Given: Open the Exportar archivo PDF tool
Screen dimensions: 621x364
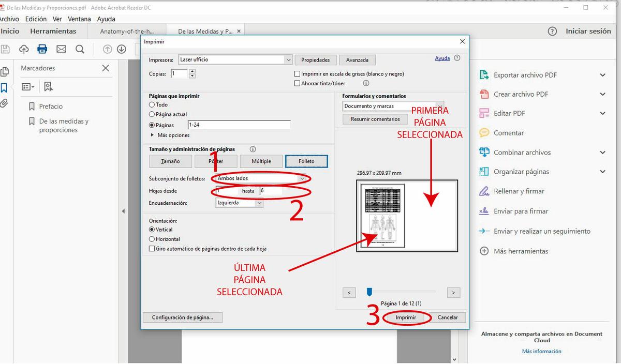Looking at the screenshot, I should [x=525, y=75].
